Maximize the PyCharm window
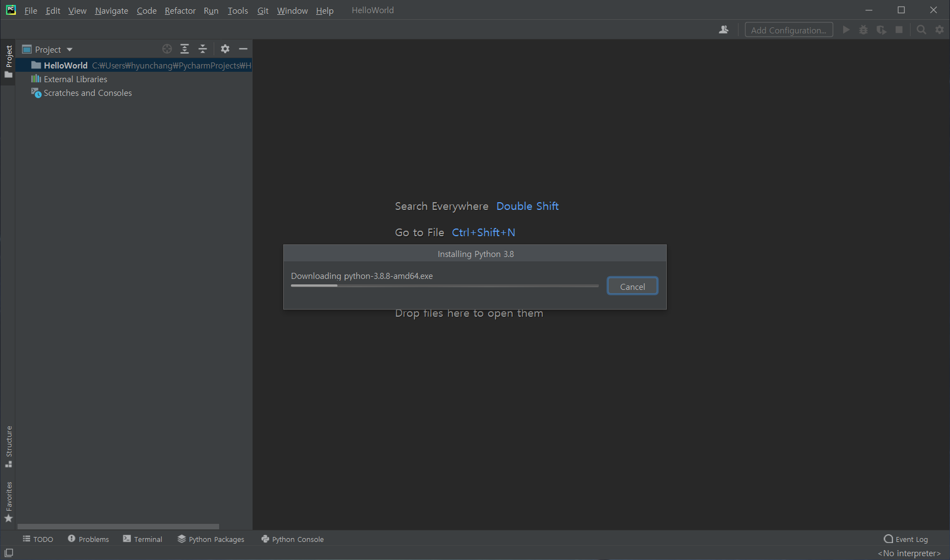950x560 pixels. 901,10
